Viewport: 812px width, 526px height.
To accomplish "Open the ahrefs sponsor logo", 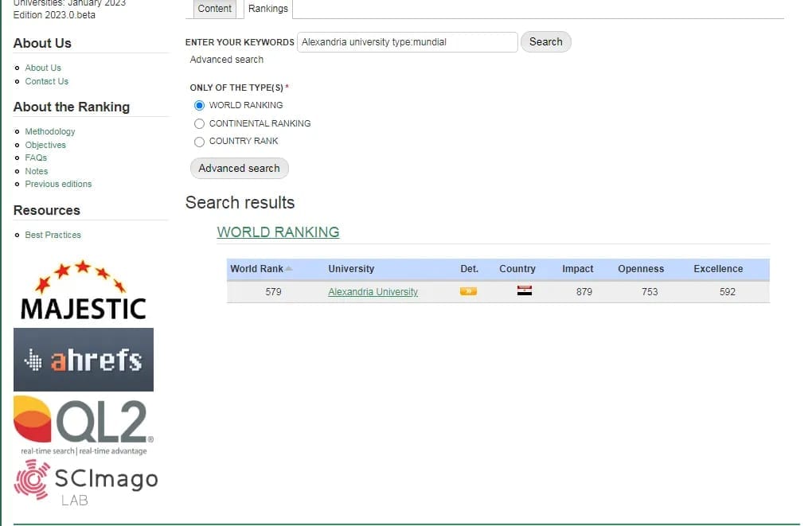I will [84, 360].
